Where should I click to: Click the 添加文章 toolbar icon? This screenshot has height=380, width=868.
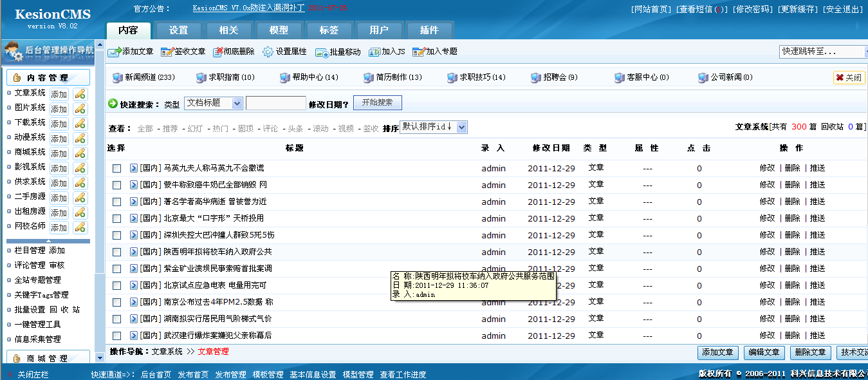(x=115, y=52)
